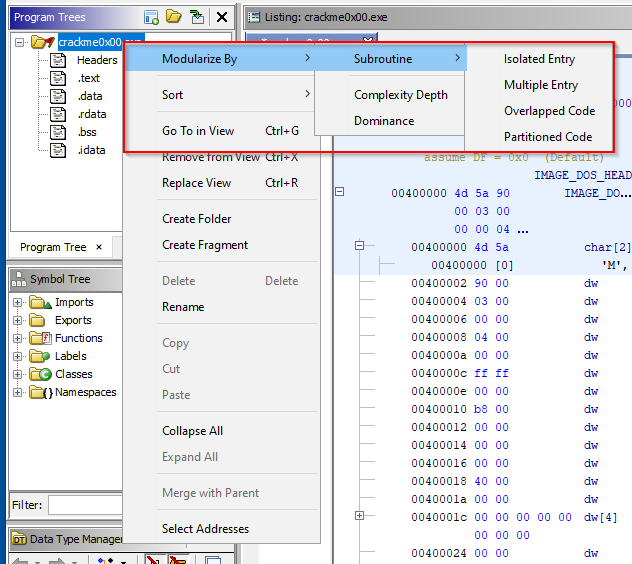Choose Create Fragment from context menu
Viewport: 632px width, 564px height.
(221, 245)
